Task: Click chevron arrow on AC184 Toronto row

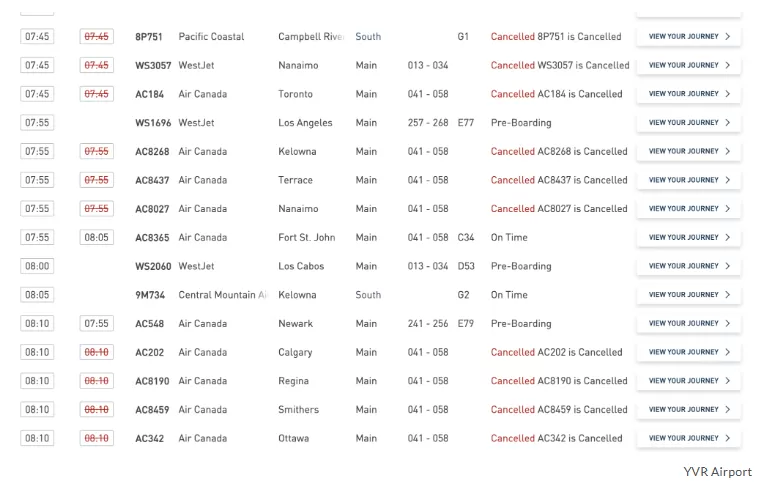Action: pos(727,94)
